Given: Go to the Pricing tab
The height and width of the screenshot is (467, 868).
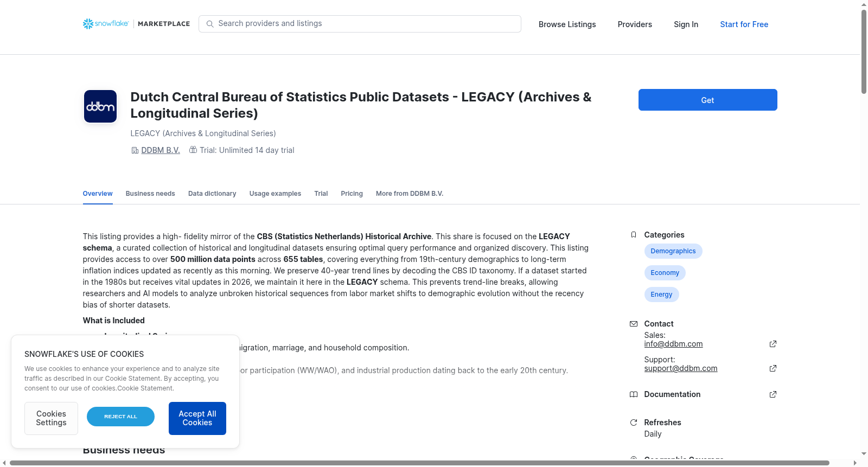Looking at the screenshot, I should pos(352,194).
